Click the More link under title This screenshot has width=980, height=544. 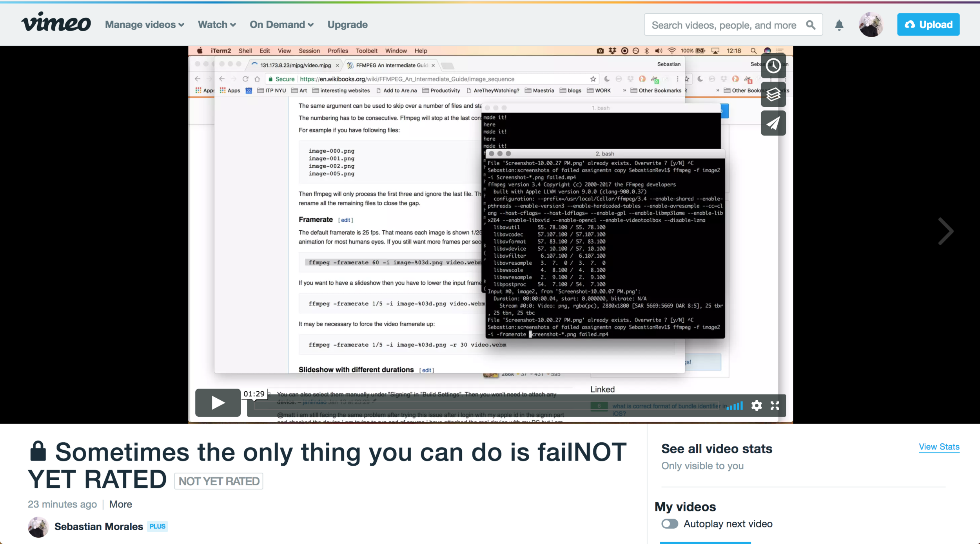click(120, 504)
